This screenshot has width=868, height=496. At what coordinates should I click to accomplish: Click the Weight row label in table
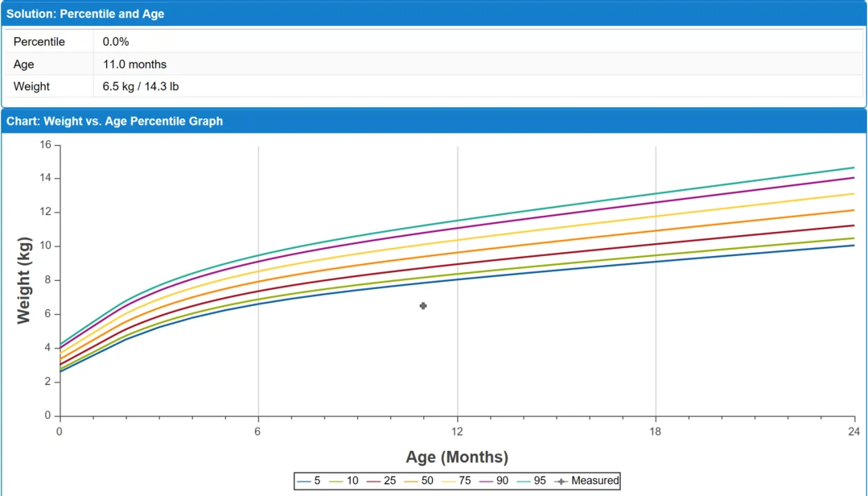[x=31, y=86]
